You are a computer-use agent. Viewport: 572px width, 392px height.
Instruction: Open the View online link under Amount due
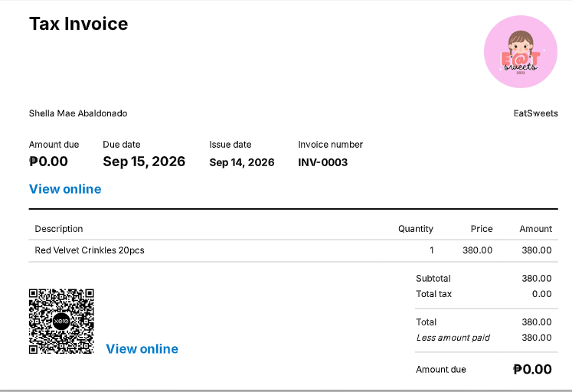pyautogui.click(x=65, y=189)
